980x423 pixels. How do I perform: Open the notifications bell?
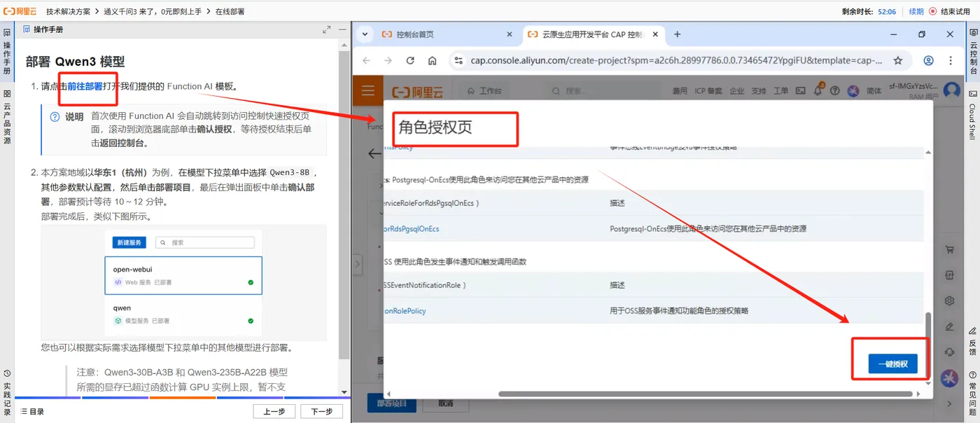tap(818, 91)
